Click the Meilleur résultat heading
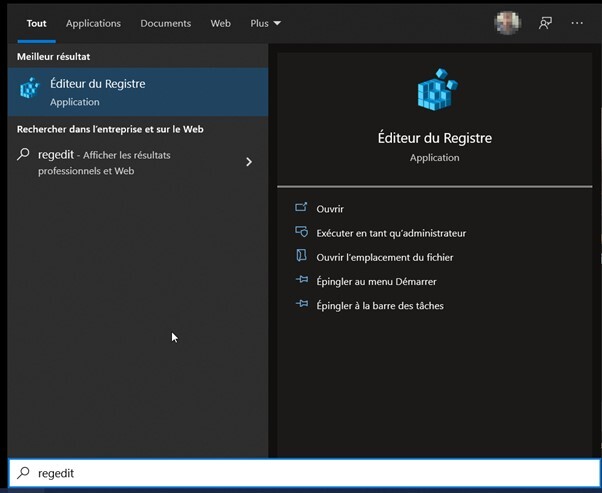The image size is (602, 493). coord(54,57)
